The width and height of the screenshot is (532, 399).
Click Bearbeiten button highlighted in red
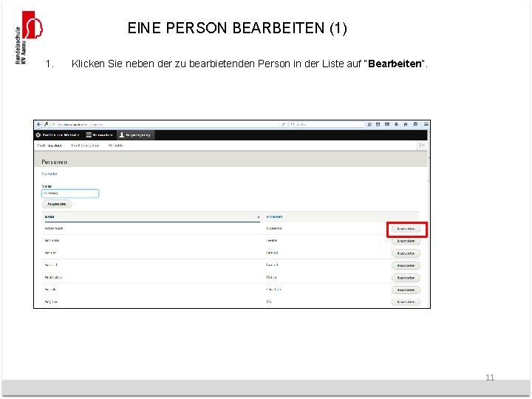(406, 229)
